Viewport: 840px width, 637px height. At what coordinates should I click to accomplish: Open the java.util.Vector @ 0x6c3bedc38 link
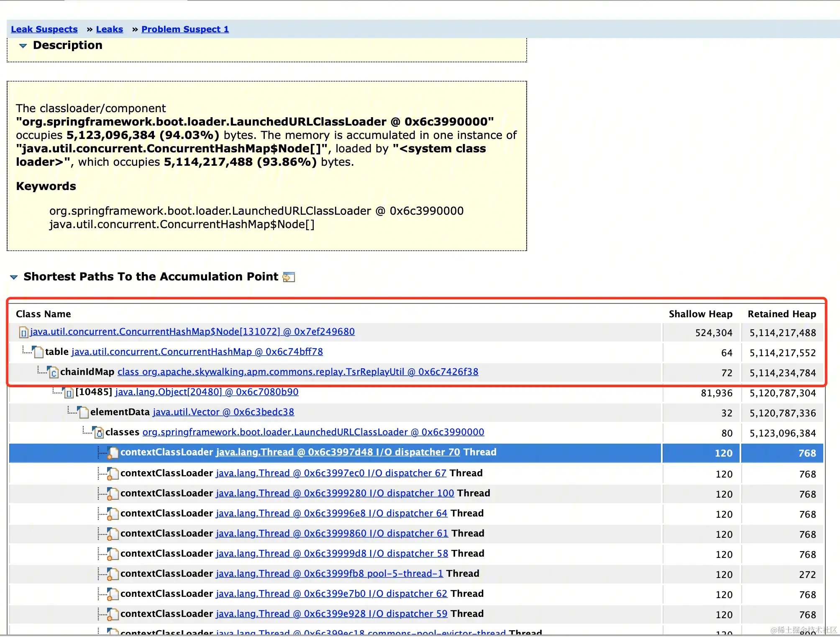pyautogui.click(x=223, y=412)
